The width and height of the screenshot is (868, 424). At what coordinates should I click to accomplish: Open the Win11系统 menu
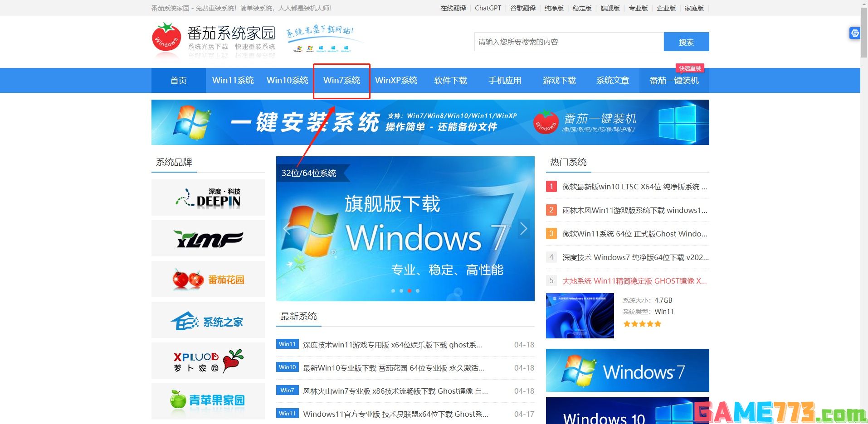point(233,81)
